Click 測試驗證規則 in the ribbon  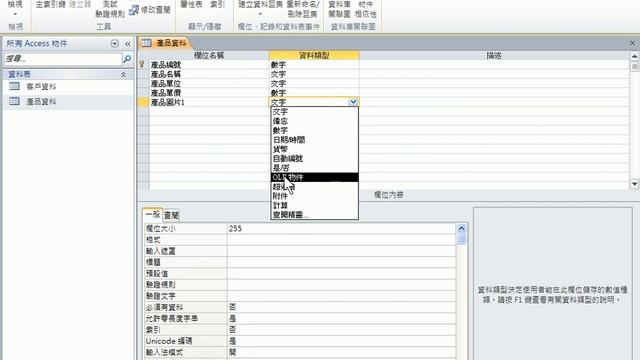pos(110,9)
